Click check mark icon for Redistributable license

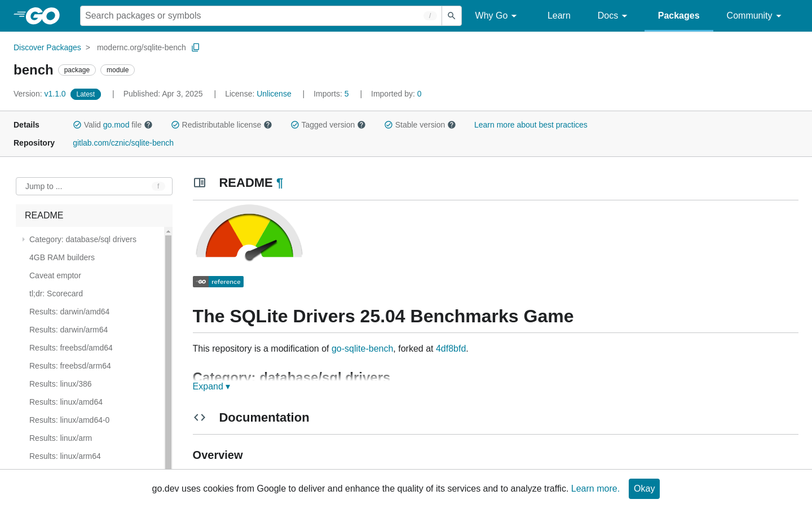click(x=175, y=125)
